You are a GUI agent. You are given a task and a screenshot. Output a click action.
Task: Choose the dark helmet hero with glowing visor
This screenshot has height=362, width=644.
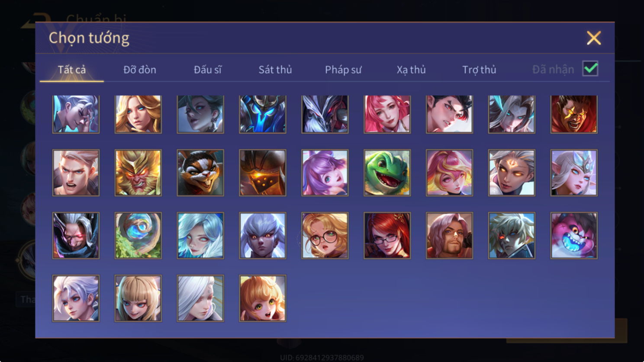click(263, 173)
